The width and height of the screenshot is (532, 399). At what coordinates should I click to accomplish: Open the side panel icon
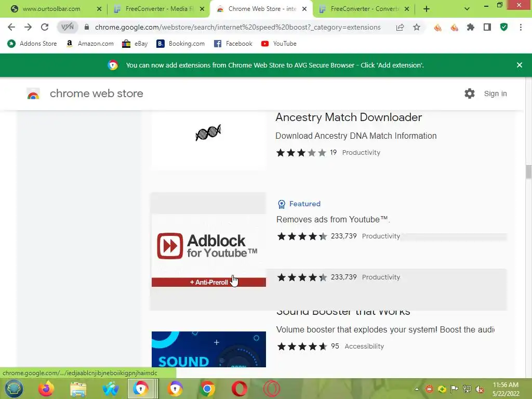coord(487,27)
